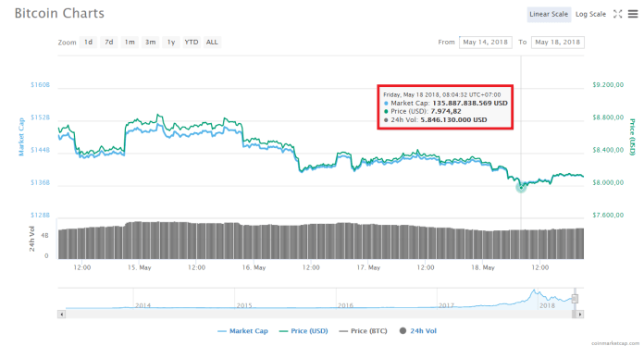
Task: Click the $8.800,00 price axis label
Action: [608, 117]
